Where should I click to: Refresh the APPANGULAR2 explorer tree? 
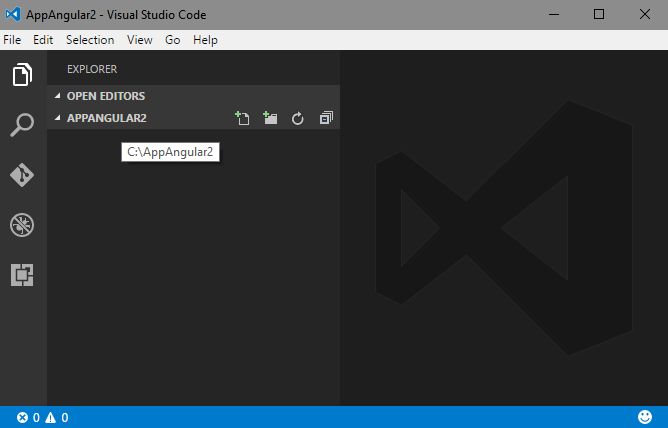pos(298,118)
